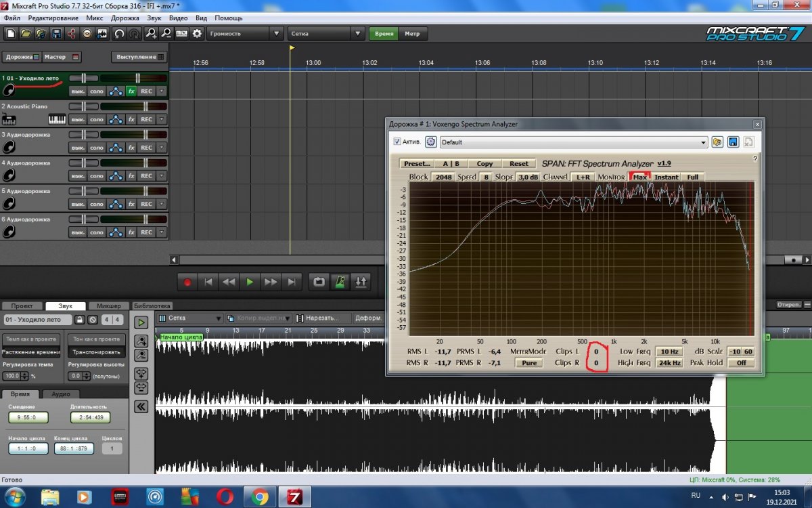Lock the clip with the padlock icon
The width and height of the screenshot is (812, 508).
point(79,320)
